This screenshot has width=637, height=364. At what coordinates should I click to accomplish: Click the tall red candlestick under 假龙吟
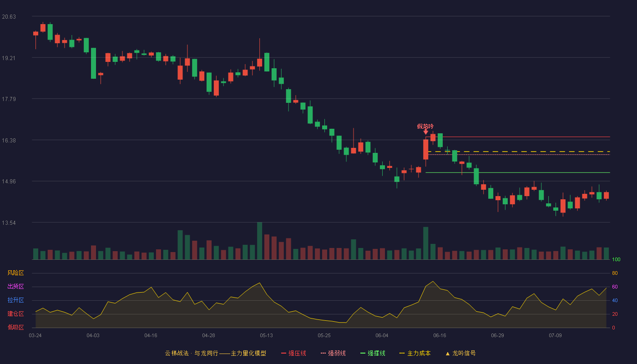pos(425,149)
